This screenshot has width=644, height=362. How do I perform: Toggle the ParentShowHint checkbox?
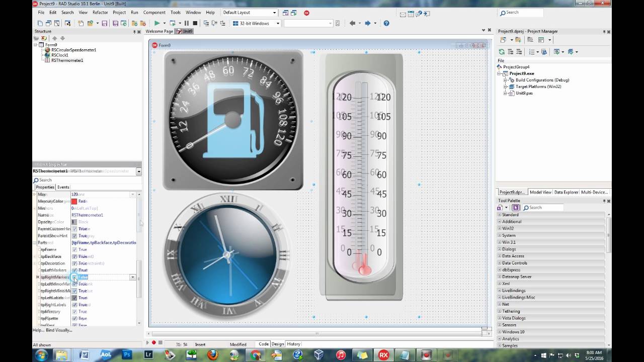[74, 236]
